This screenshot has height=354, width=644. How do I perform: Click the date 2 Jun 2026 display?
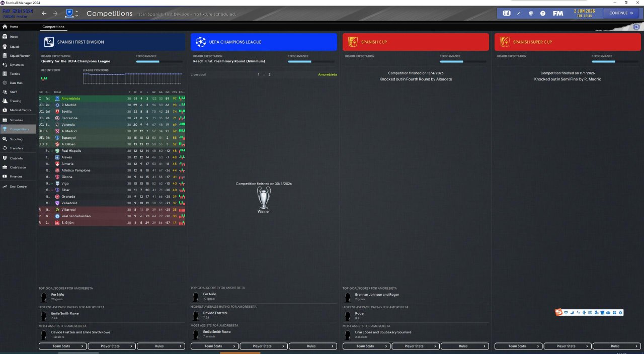[x=586, y=13]
